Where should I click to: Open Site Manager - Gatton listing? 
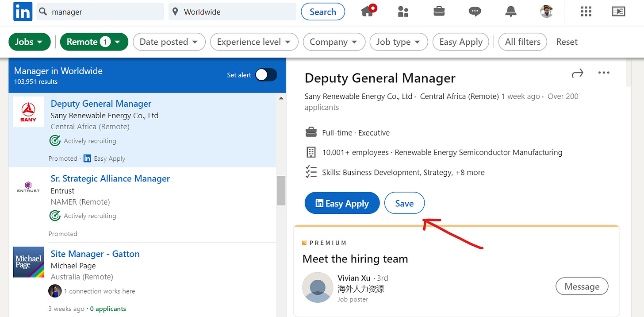point(95,254)
